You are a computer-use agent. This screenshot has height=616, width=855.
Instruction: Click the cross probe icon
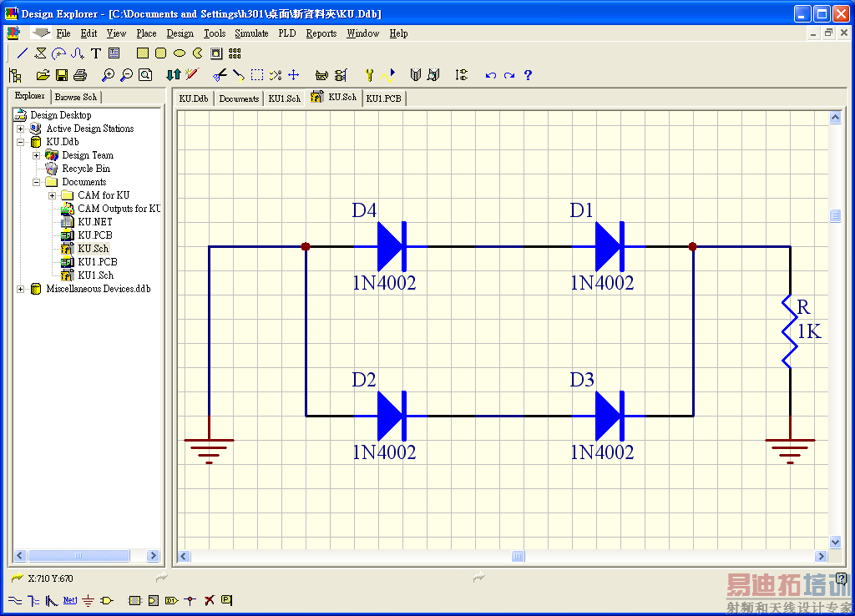(192, 75)
